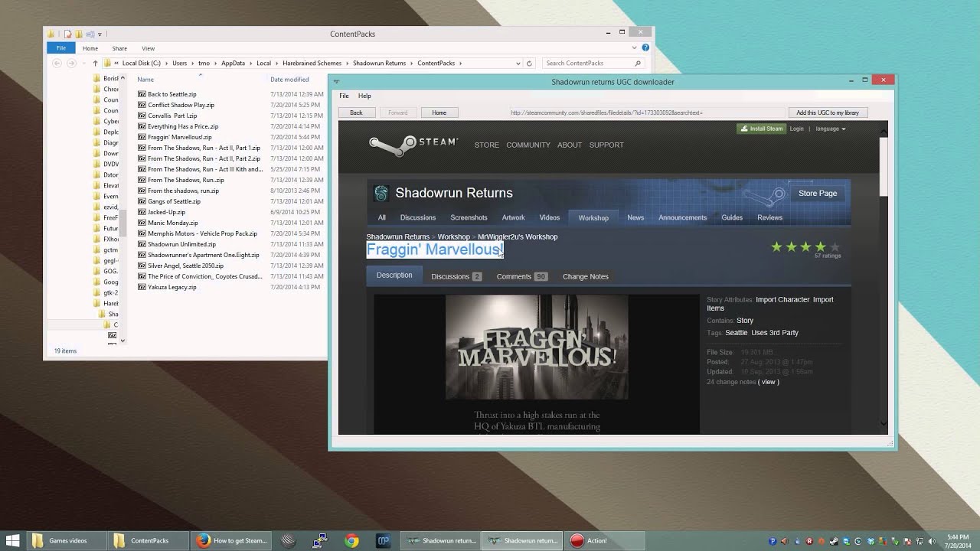This screenshot has height=551, width=980.
Task: Select 'Gangs of Seattle.zip' file row
Action: [230, 201]
